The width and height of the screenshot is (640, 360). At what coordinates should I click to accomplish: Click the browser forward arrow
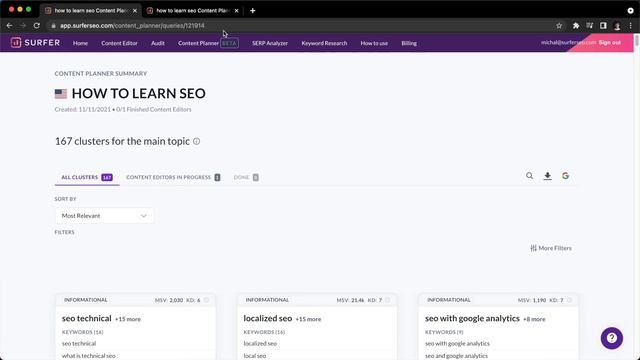[x=23, y=25]
